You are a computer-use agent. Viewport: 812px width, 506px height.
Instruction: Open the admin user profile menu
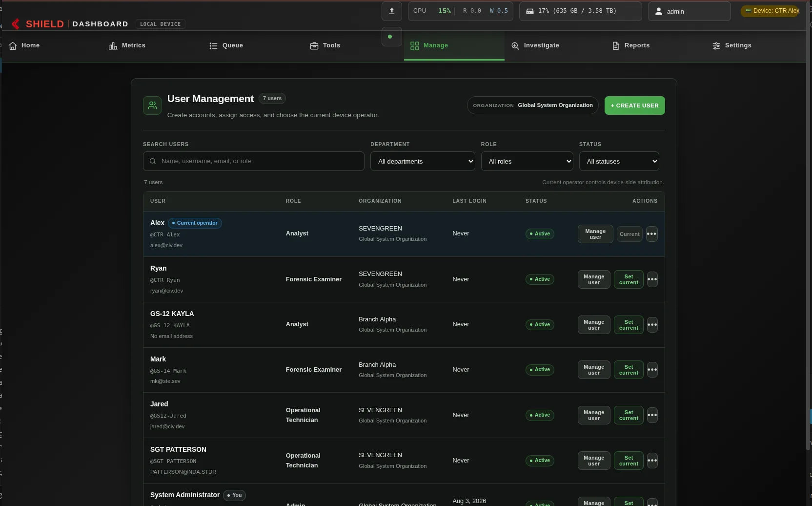tap(689, 11)
